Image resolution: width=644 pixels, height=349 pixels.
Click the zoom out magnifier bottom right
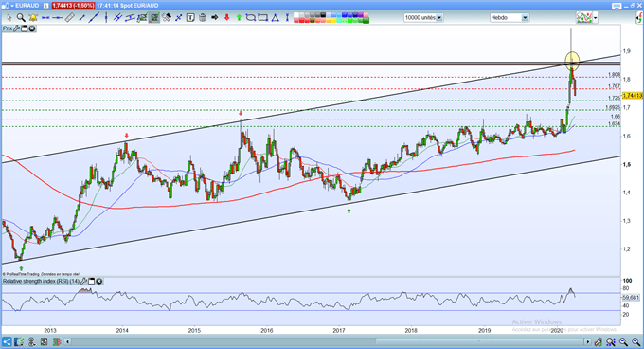(623, 342)
